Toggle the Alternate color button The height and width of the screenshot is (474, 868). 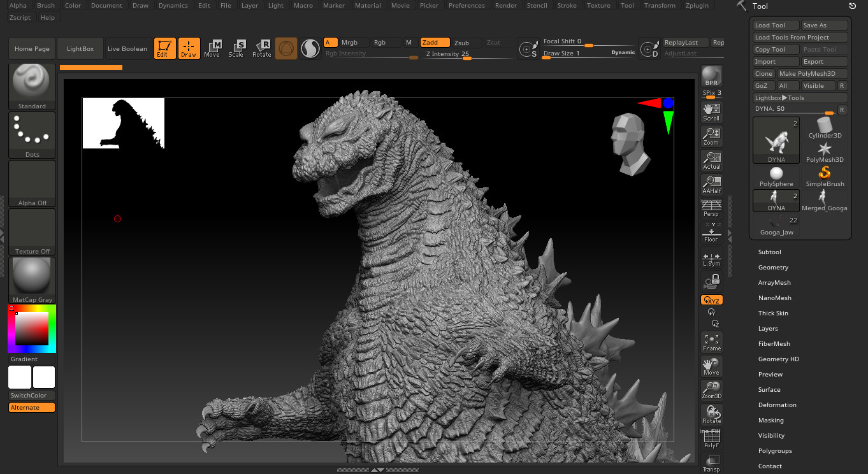[32, 408]
